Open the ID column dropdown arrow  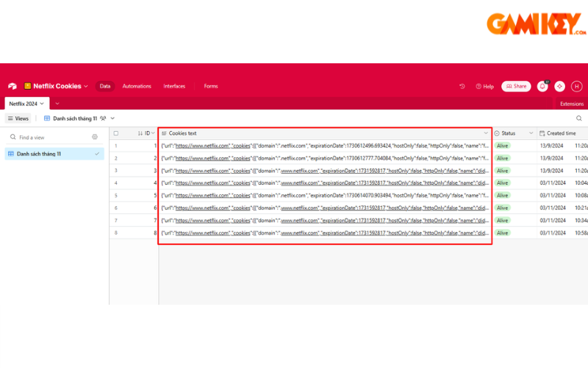153,133
